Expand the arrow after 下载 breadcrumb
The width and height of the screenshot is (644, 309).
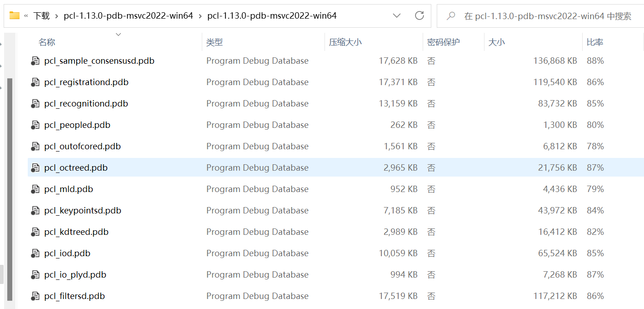(x=57, y=16)
